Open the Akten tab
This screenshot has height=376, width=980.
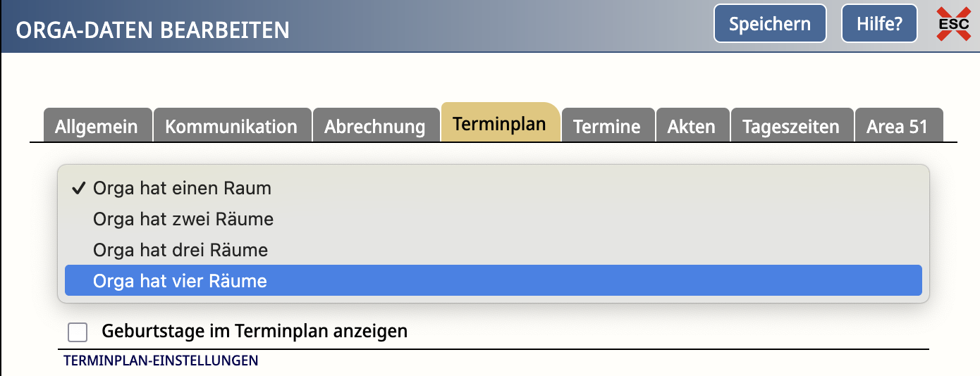click(x=692, y=126)
